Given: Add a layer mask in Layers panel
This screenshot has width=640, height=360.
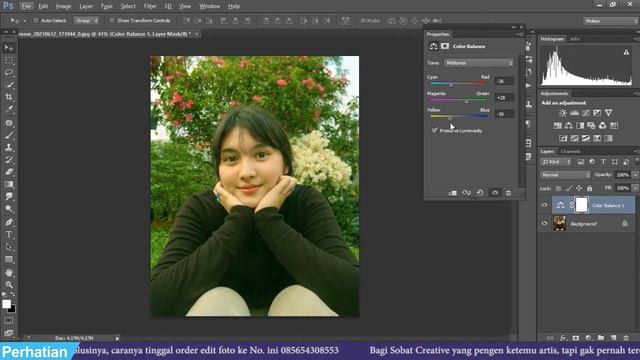Looking at the screenshot, I should tap(576, 338).
